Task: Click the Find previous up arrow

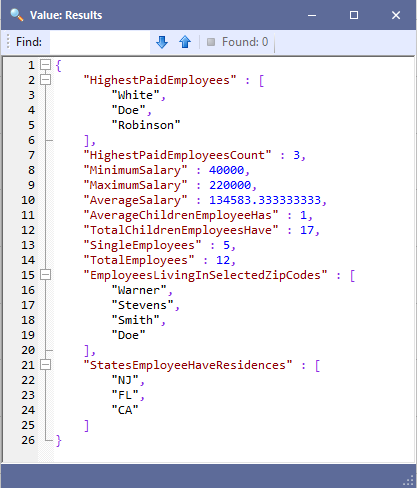Action: pyautogui.click(x=185, y=42)
